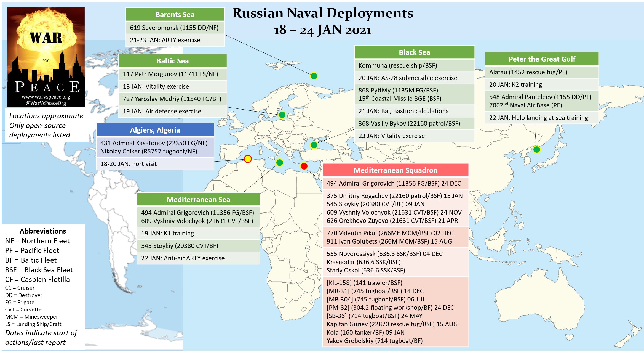Select the Black Sea header
644x352 pixels.
click(x=414, y=52)
